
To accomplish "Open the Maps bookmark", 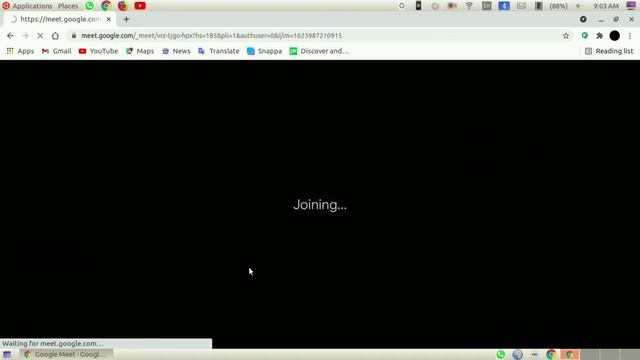I will tap(140, 51).
